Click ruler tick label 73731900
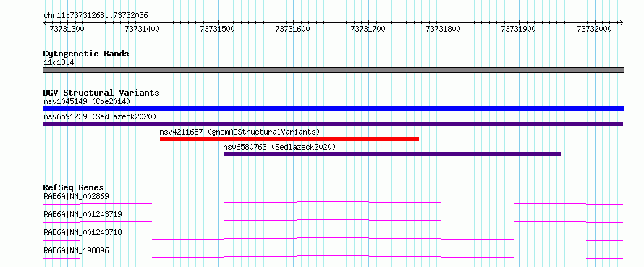644x267 pixels. point(519,29)
